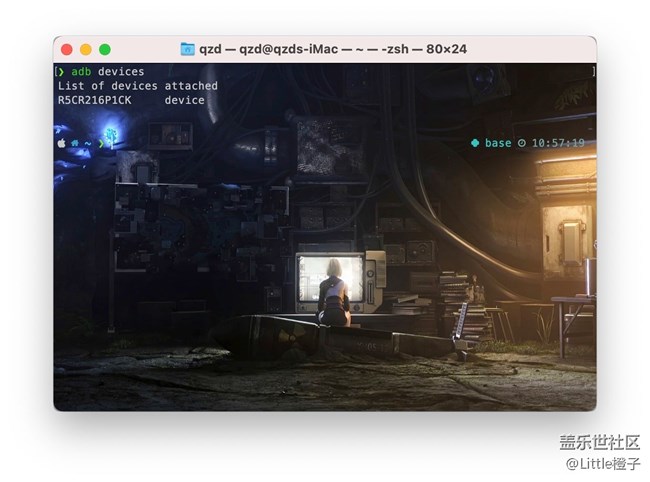Click the 10:57:19 timestamp
The image size is (650, 482).
pos(558,143)
